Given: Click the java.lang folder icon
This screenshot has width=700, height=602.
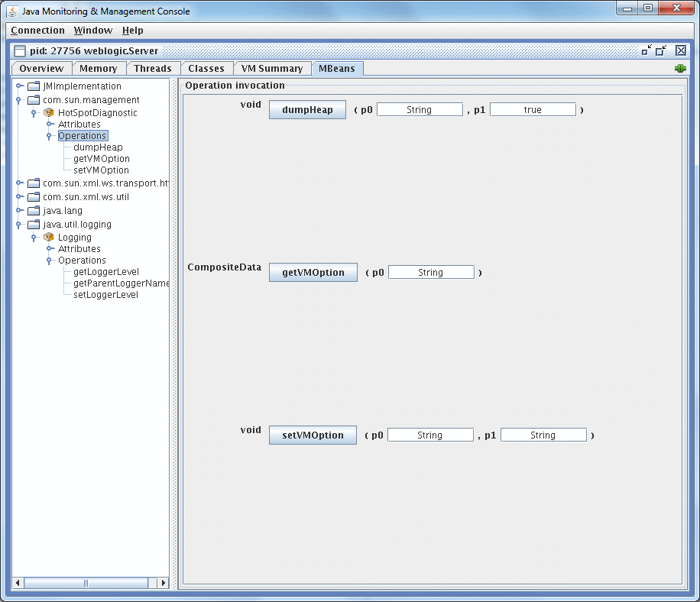Looking at the screenshot, I should [32, 210].
